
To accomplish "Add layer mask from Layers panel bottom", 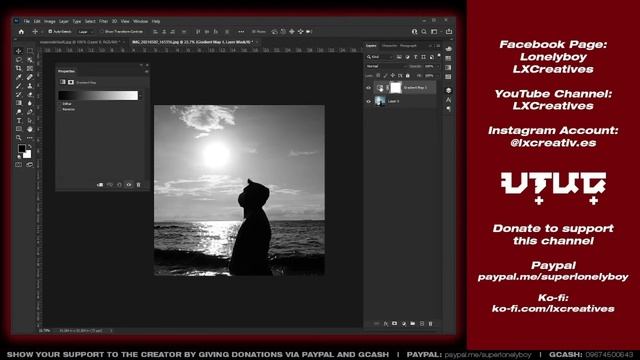I will pos(394,324).
